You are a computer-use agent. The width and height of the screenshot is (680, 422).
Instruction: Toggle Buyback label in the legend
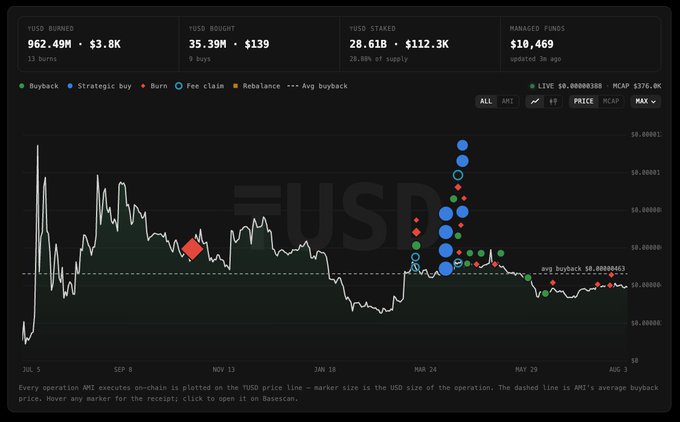pos(44,86)
